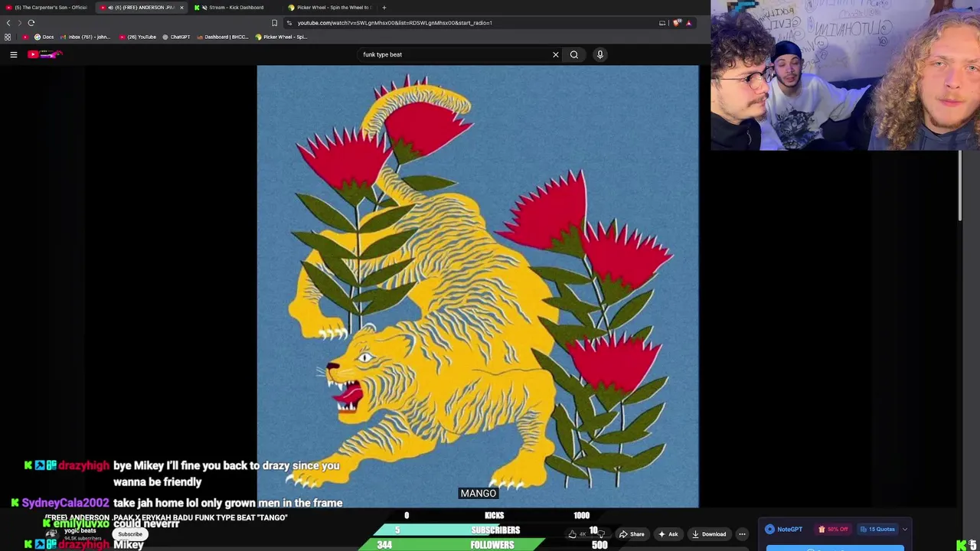Click the video title text
Image resolution: width=980 pixels, height=551 pixels.
[165, 518]
